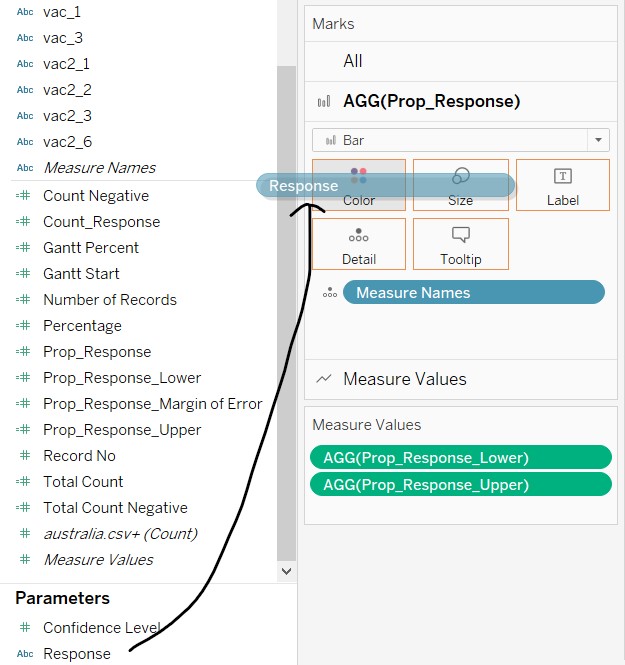Click detail icon beside Measure Names pill

(x=328, y=293)
